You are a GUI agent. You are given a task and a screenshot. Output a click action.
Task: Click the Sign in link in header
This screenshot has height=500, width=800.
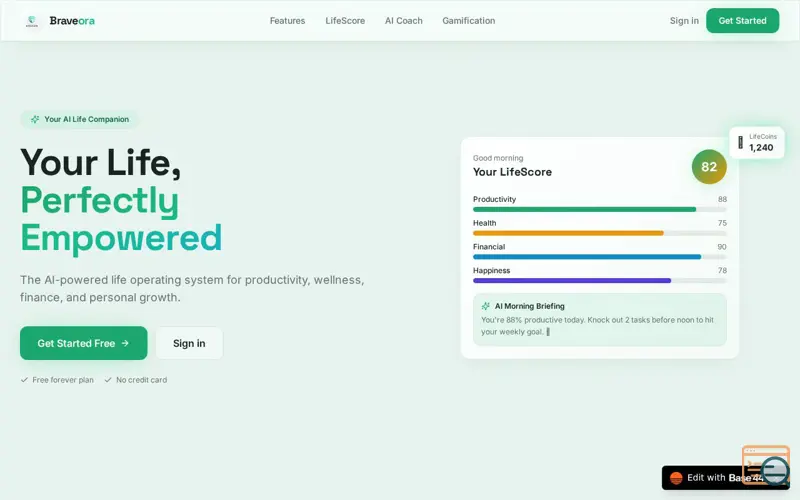[x=684, y=21]
